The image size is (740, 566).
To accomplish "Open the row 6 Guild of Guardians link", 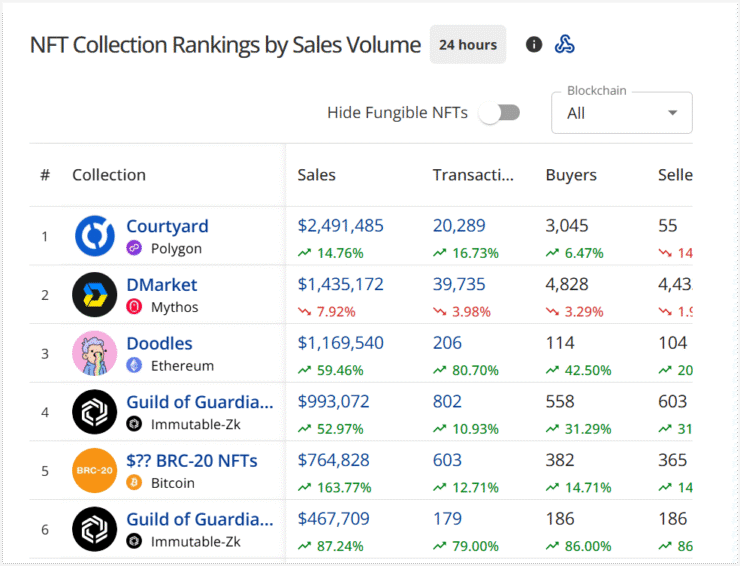I will click(x=200, y=519).
